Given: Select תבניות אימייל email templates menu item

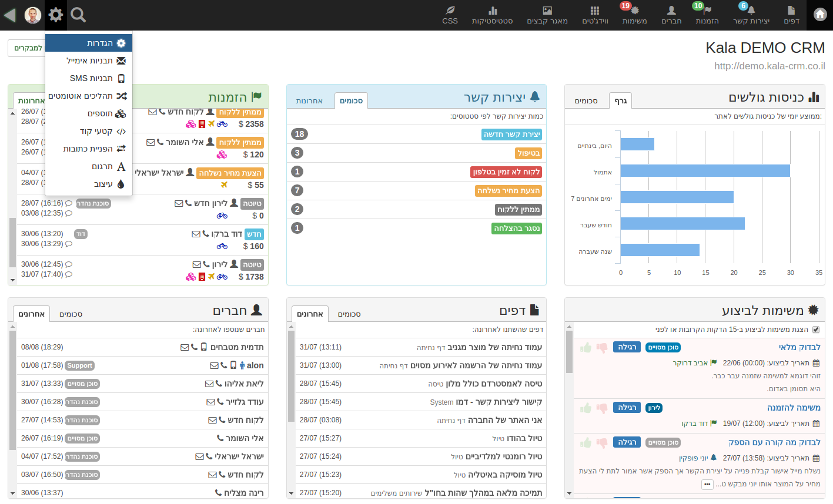Looking at the screenshot, I should coord(89,61).
